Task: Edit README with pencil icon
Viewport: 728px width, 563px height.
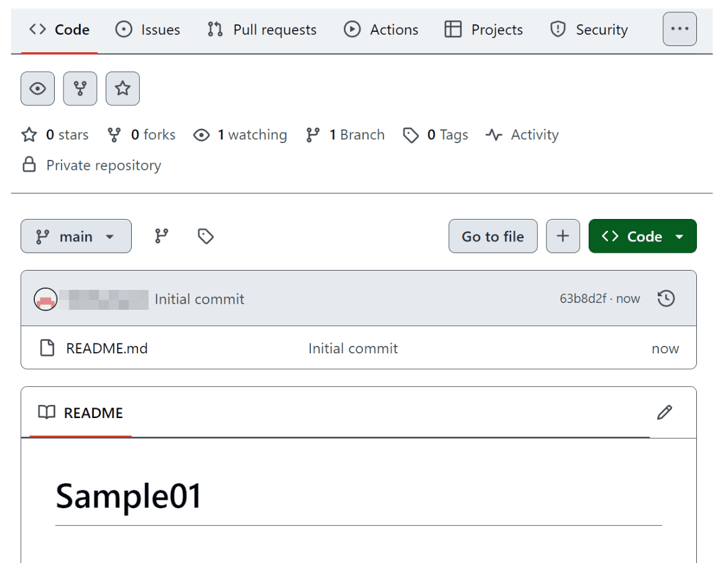Action: [665, 412]
